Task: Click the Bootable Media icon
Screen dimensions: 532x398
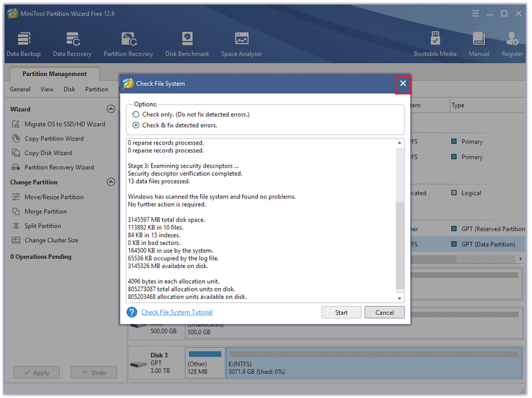Action: 435,45
